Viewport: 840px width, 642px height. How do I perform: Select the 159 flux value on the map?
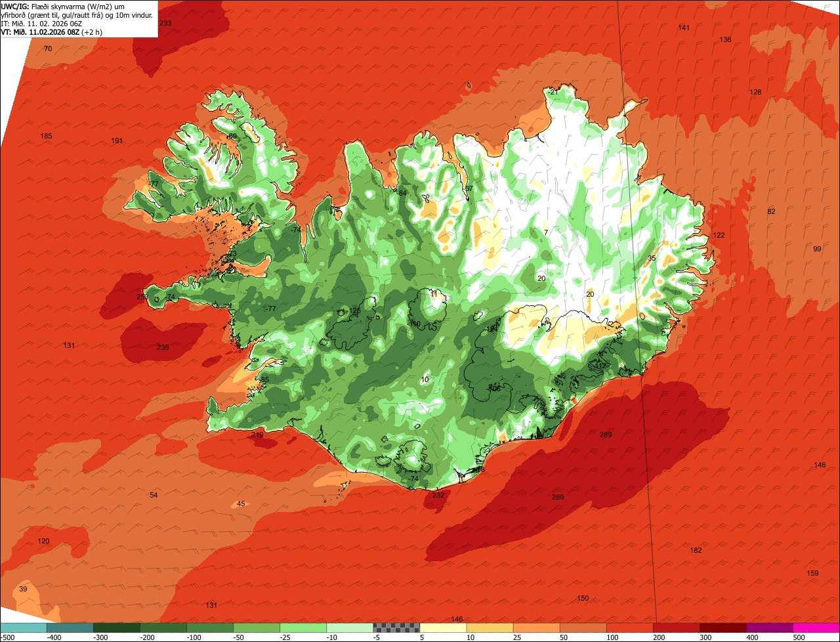(812, 573)
